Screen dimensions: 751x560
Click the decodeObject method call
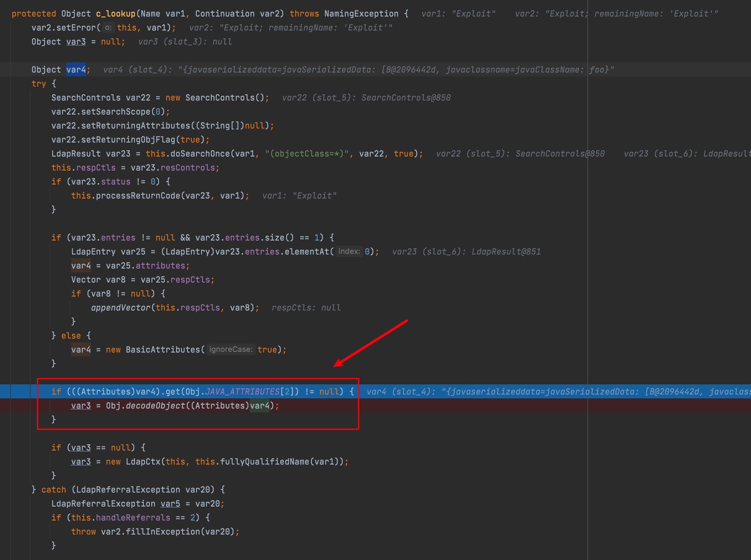click(155, 406)
